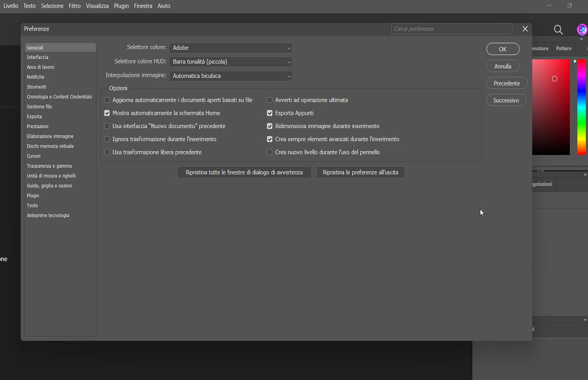Image resolution: width=588 pixels, height=380 pixels.
Task: Switch to the Pattern panel tab
Action: pos(564,48)
